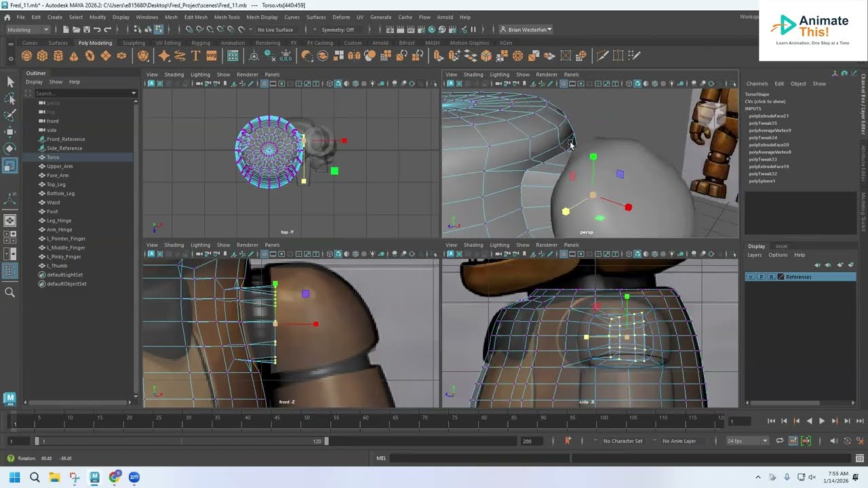Activate the Rotate tool in toolbox
Image resolution: width=868 pixels, height=488 pixels.
point(10,148)
